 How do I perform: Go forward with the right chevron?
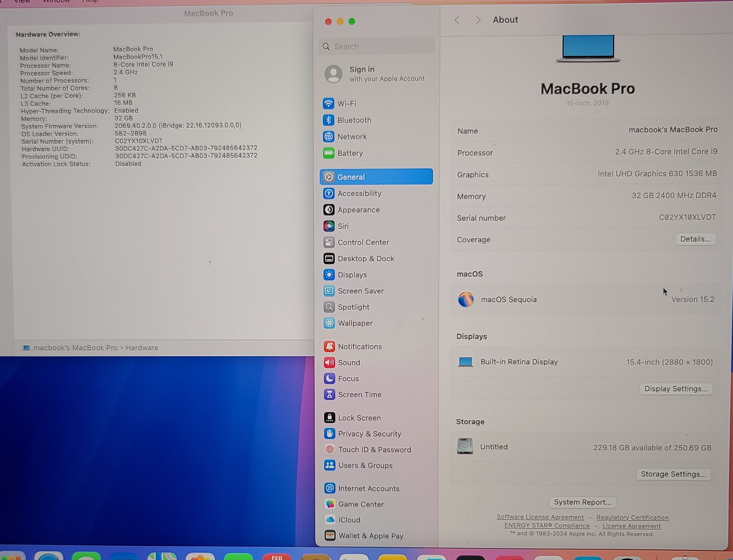tap(478, 20)
